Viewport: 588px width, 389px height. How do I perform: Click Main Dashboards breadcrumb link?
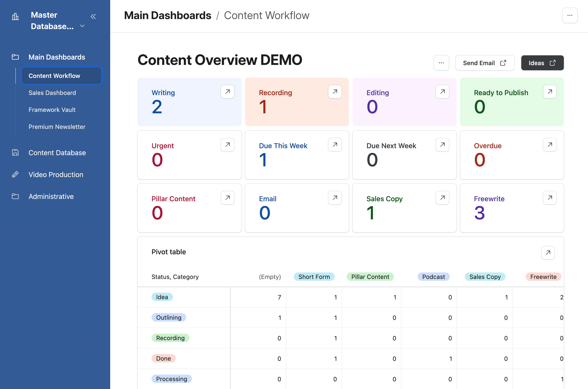tap(168, 15)
